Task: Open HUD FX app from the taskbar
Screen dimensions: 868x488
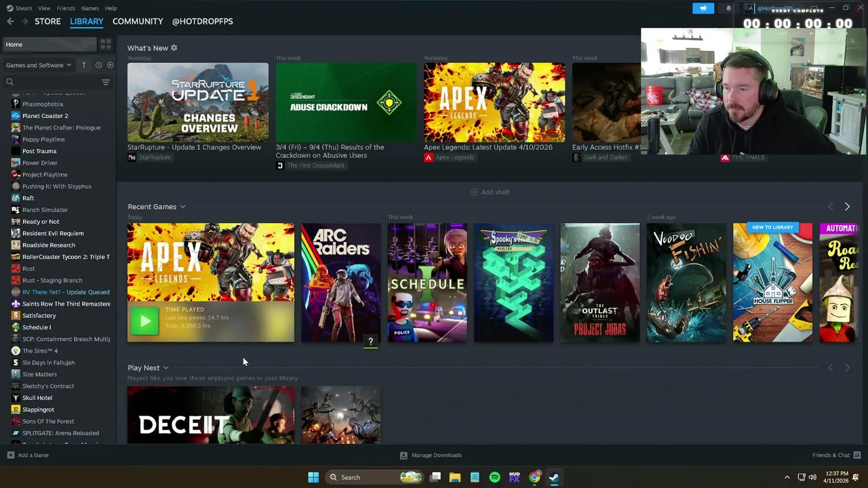Action: 514,477
